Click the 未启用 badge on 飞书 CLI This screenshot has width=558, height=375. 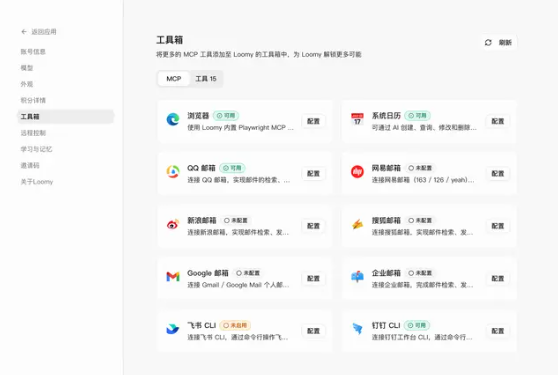[235, 325]
